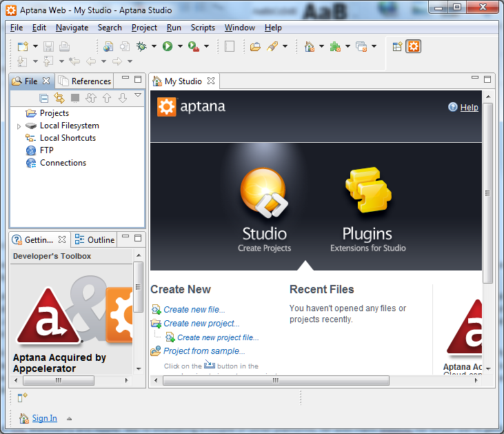Click the Help link in aptana header
Image resolution: width=504 pixels, height=434 pixels.
469,108
